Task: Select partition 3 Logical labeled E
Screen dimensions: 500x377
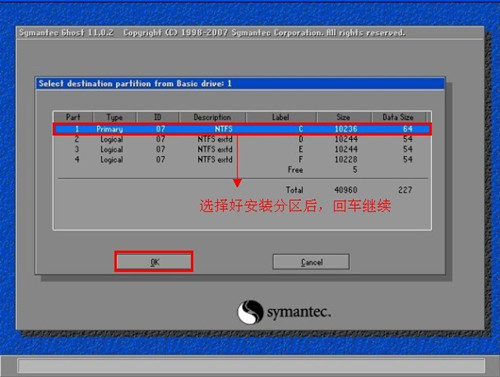Action: (x=242, y=149)
